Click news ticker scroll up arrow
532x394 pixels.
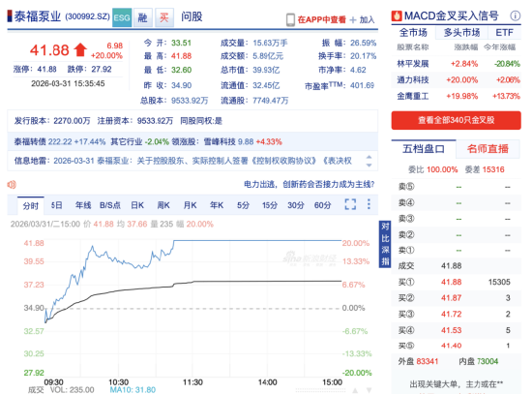(369, 157)
